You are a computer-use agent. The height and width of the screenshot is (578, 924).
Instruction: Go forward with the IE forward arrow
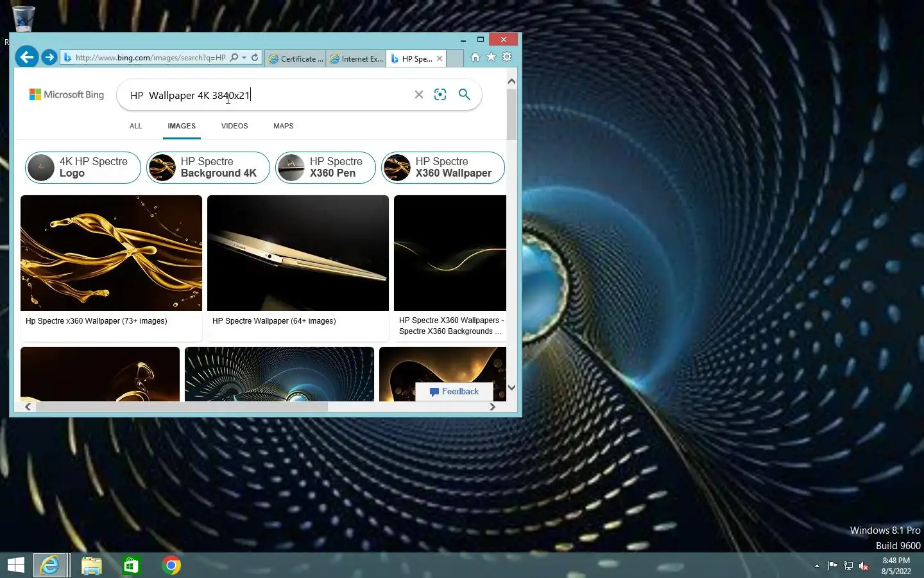pyautogui.click(x=49, y=57)
